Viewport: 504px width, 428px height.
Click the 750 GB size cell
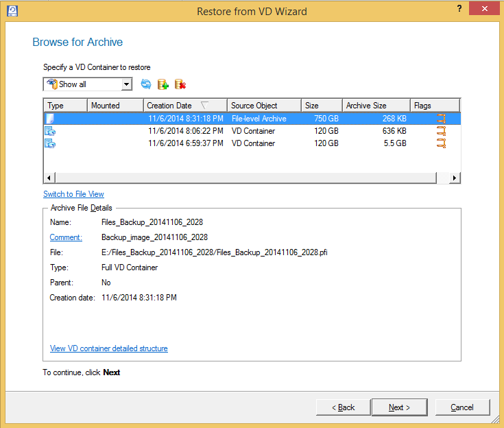pyautogui.click(x=326, y=119)
